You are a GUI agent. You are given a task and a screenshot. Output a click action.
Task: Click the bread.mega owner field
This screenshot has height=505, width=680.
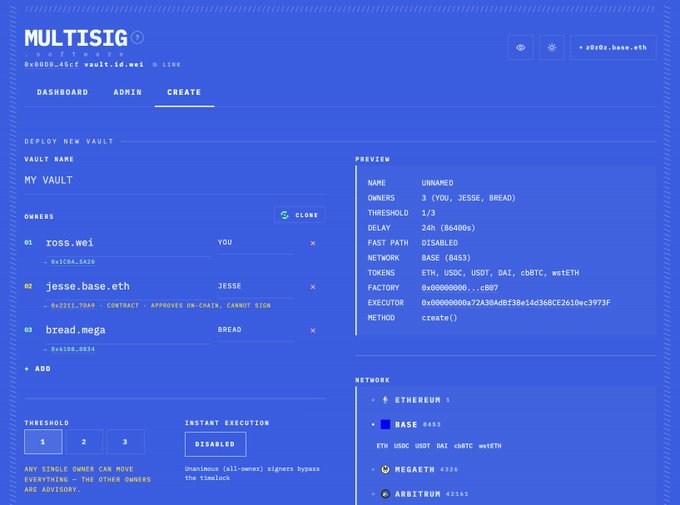(128, 330)
